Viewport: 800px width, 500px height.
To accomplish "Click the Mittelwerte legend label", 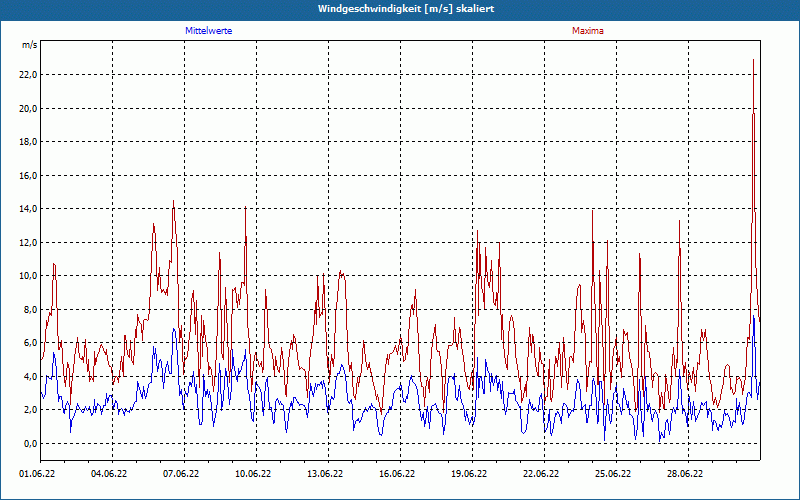I will [x=208, y=31].
